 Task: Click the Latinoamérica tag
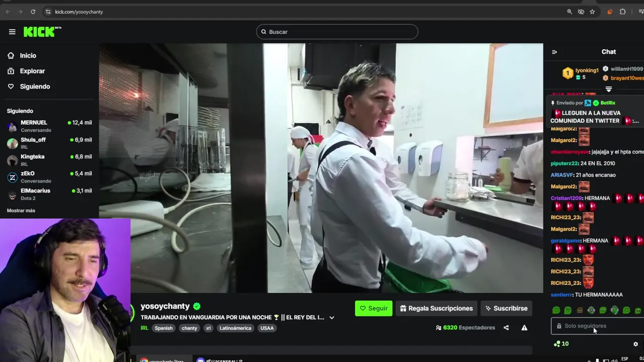coord(235,328)
